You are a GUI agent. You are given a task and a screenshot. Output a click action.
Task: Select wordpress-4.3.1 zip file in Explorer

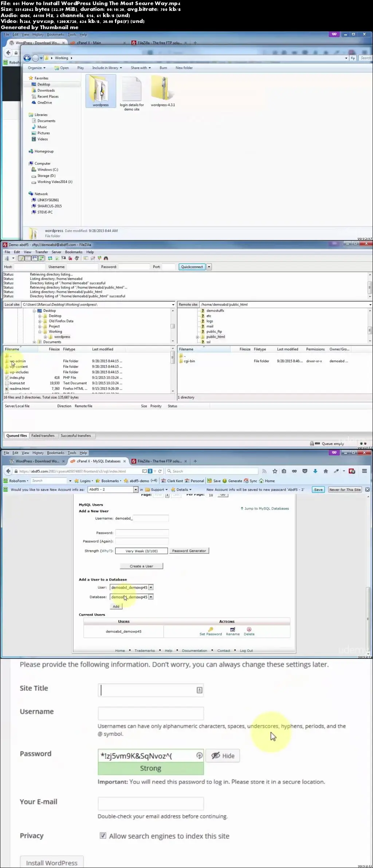tap(163, 91)
